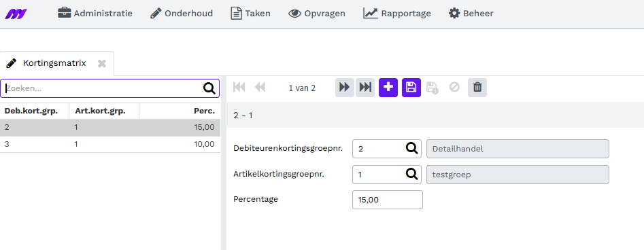Open the Opvragen menu

[317, 13]
